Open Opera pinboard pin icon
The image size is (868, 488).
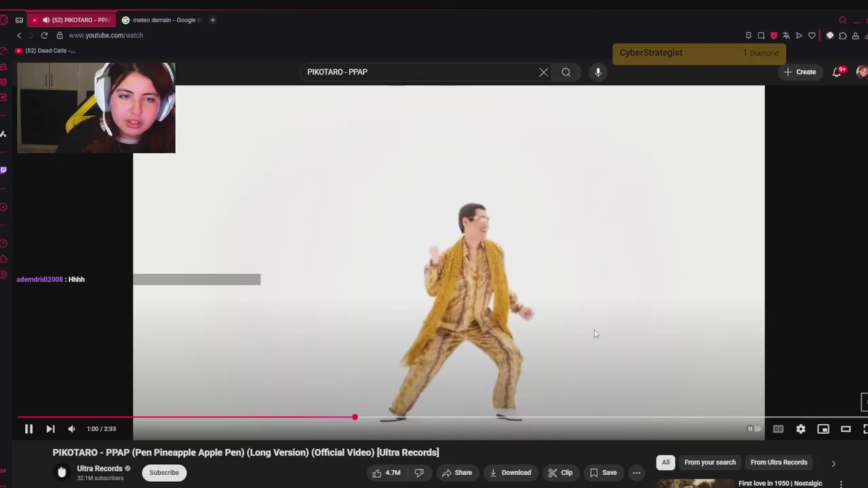pos(749,35)
